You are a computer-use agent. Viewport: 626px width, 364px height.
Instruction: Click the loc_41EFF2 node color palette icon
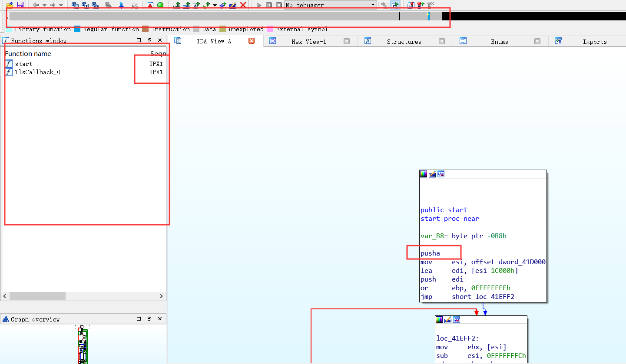(x=439, y=320)
